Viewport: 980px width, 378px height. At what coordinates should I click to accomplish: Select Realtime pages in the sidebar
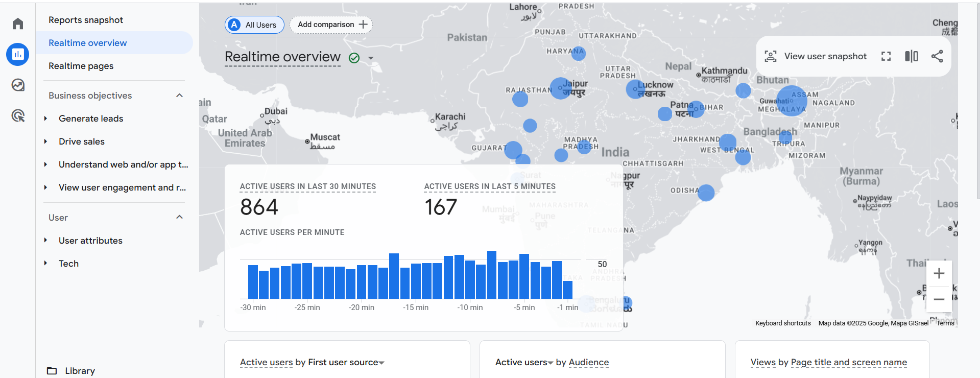click(x=81, y=66)
